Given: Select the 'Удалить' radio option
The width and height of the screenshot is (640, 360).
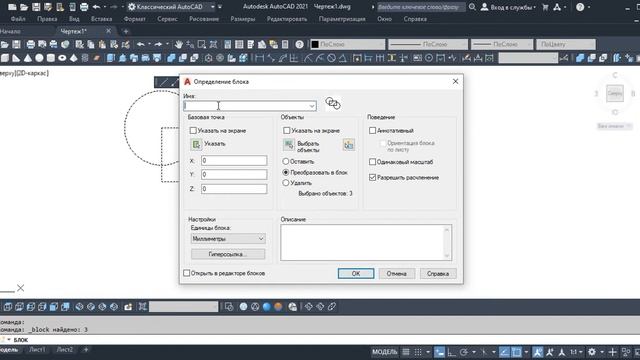Looking at the screenshot, I should [x=286, y=183].
